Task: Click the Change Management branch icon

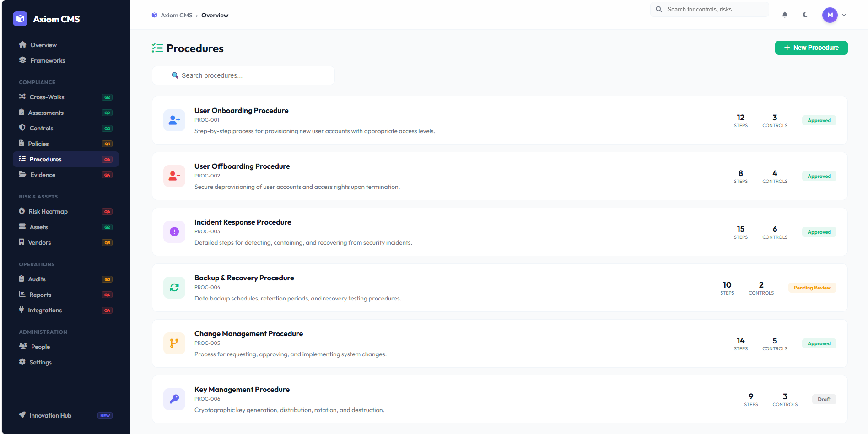Action: pos(174,343)
